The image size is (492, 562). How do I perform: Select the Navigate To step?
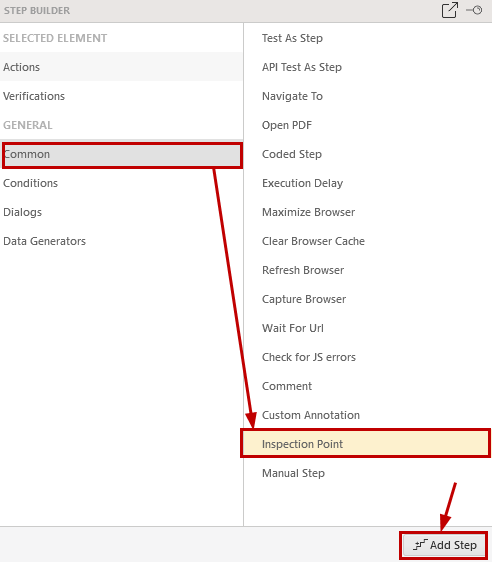(368, 96)
